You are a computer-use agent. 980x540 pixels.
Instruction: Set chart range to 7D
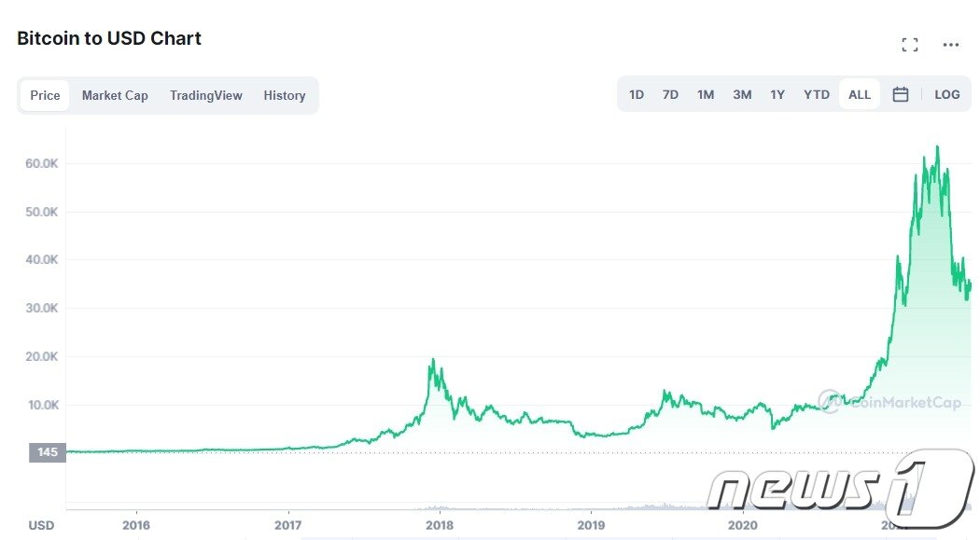click(x=670, y=94)
